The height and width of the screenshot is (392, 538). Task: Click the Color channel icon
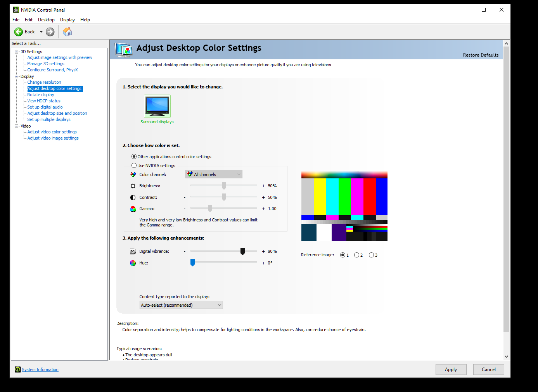coord(133,174)
